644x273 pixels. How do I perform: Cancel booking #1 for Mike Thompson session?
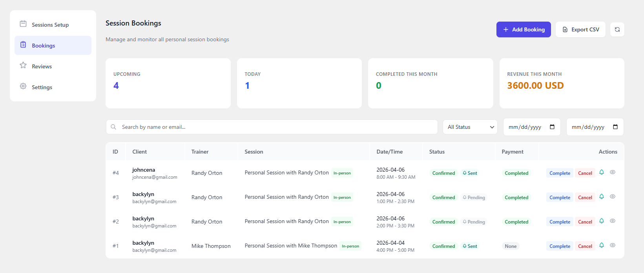click(585, 246)
